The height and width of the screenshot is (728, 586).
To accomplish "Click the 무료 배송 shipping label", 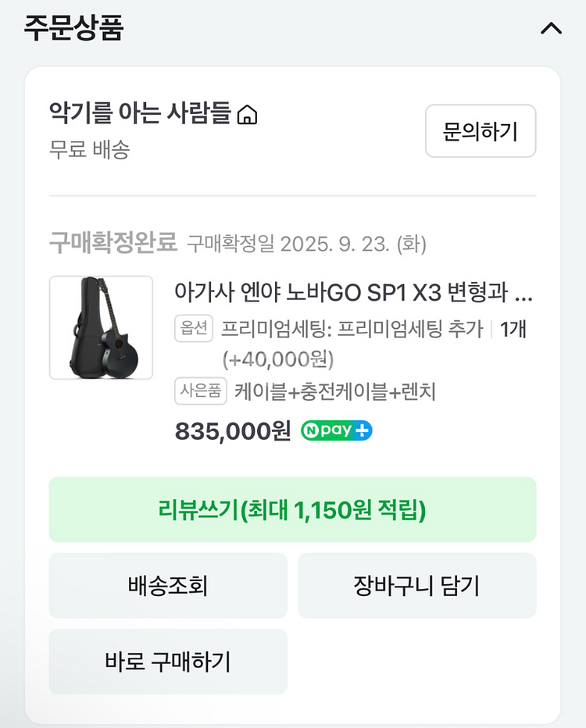I will [x=89, y=149].
